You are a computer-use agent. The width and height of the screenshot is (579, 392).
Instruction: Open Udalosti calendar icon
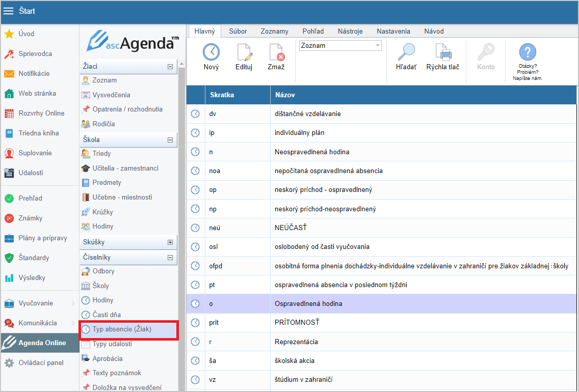[9, 173]
